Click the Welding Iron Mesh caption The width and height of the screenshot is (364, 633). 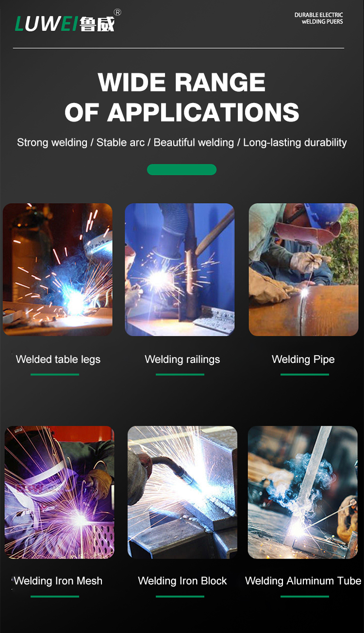pos(58,581)
